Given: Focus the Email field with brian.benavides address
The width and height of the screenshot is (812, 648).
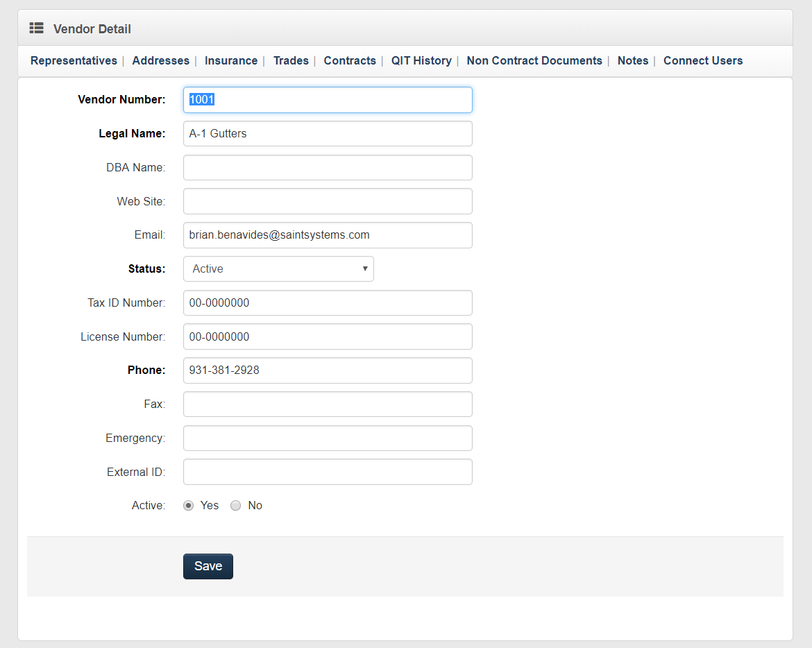Looking at the screenshot, I should (326, 235).
